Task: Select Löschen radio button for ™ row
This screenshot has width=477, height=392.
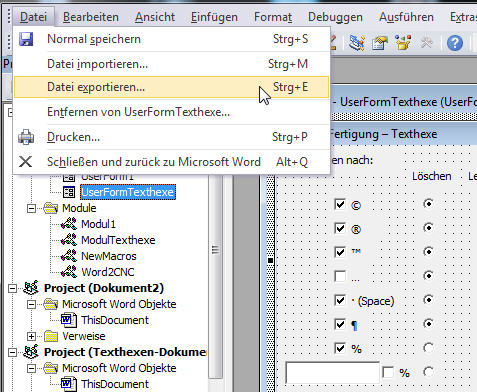Action: point(428,252)
